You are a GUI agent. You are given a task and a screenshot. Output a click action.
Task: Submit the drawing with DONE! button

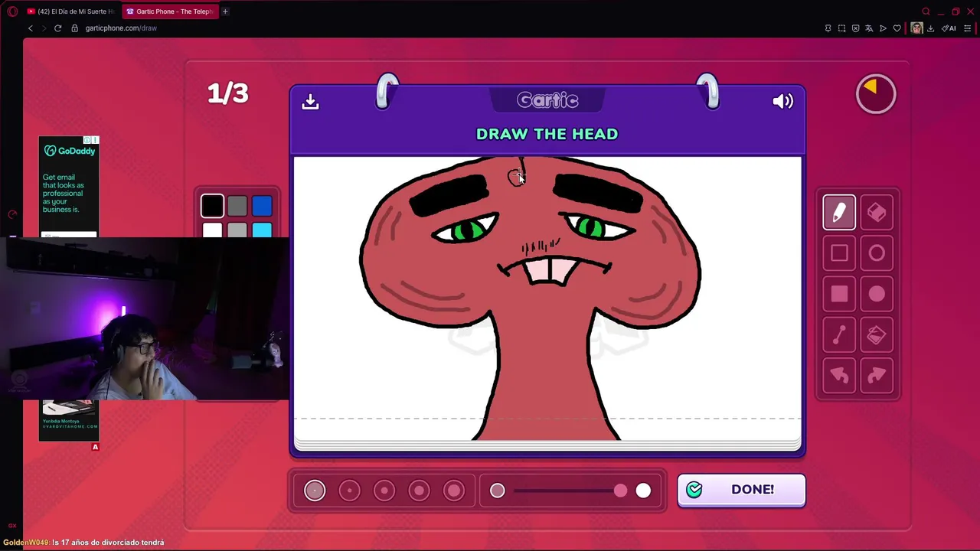[741, 490]
